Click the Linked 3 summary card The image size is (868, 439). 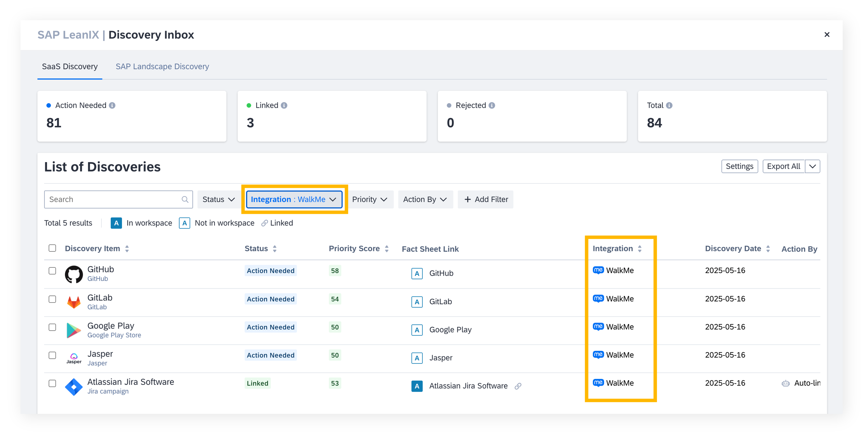pos(332,116)
